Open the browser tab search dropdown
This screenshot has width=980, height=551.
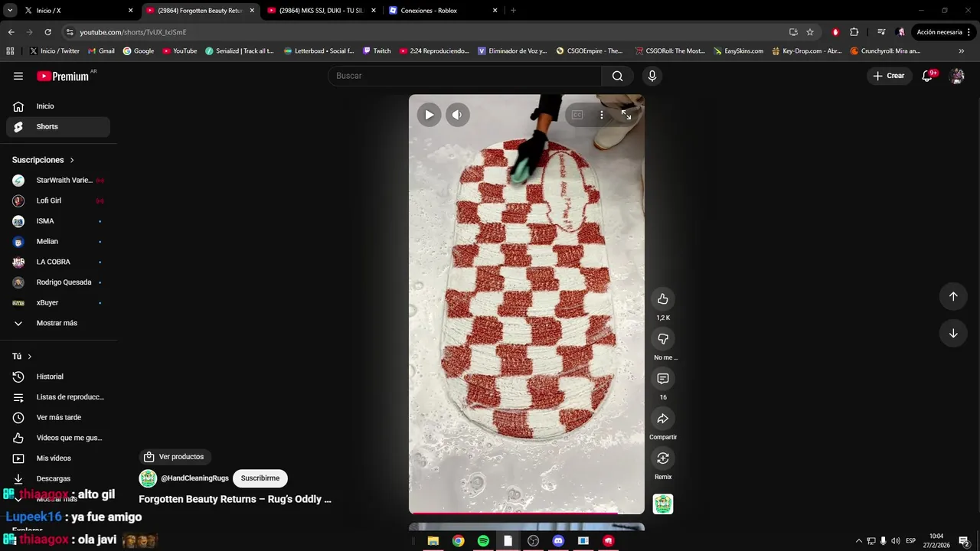tap(10, 11)
